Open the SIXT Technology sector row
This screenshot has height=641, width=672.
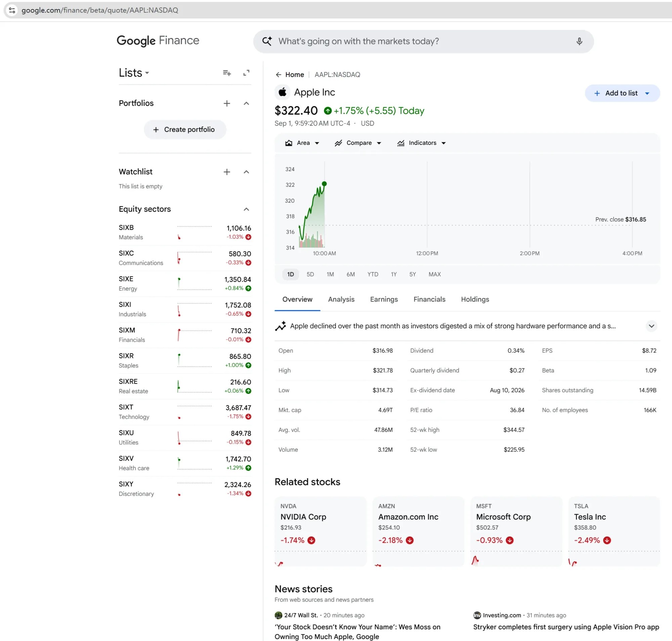[185, 412]
